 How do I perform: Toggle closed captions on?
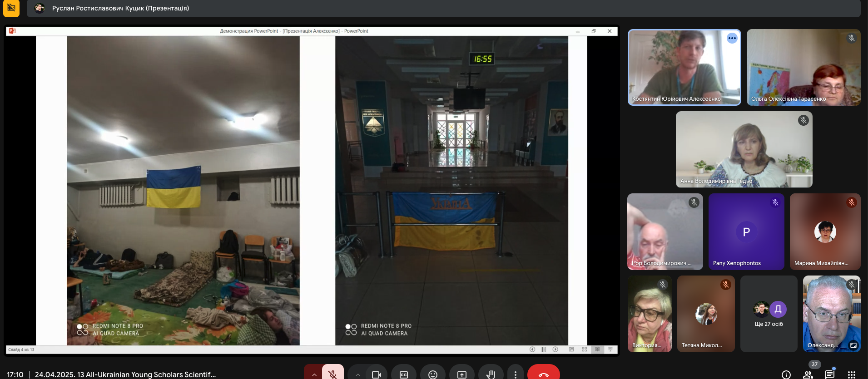[x=403, y=374]
